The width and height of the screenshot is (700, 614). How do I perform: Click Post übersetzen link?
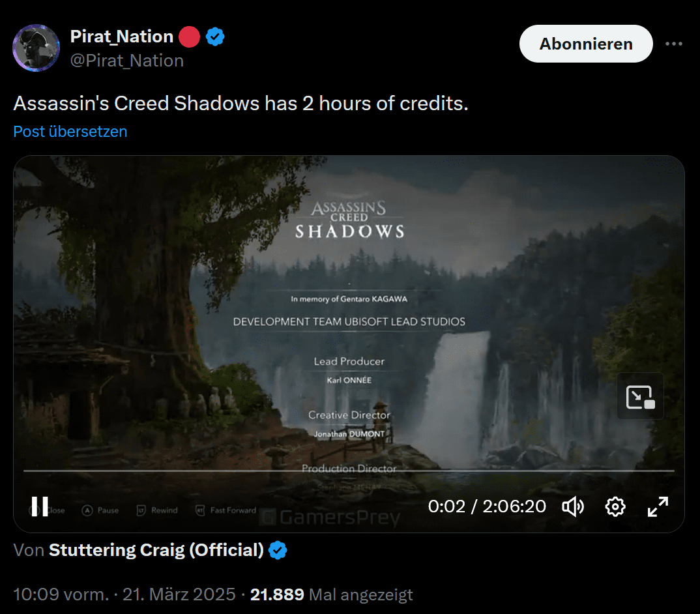coord(70,132)
